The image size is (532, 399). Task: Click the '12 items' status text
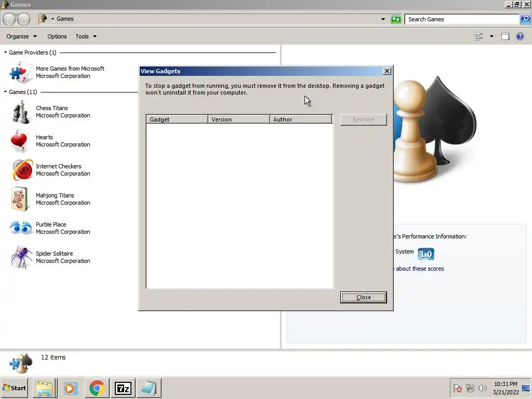coord(54,357)
